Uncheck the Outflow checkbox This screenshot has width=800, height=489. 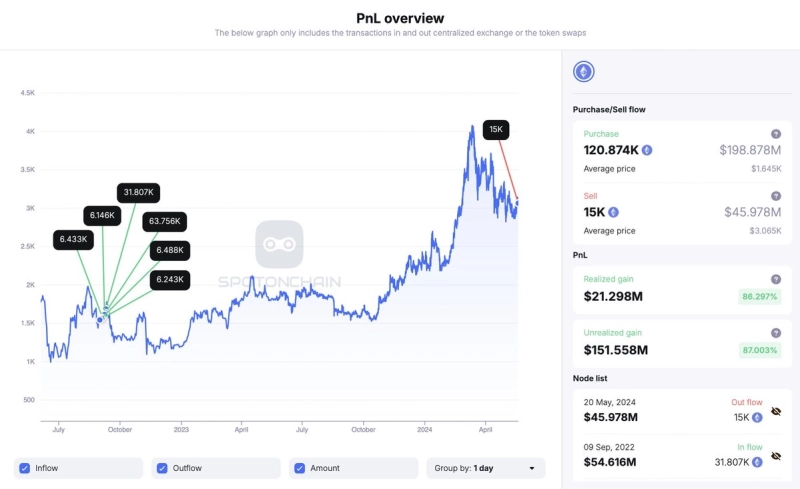click(x=161, y=468)
